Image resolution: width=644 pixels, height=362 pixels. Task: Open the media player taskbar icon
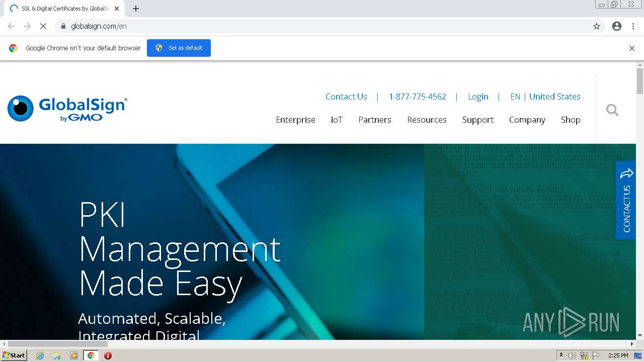[74, 355]
